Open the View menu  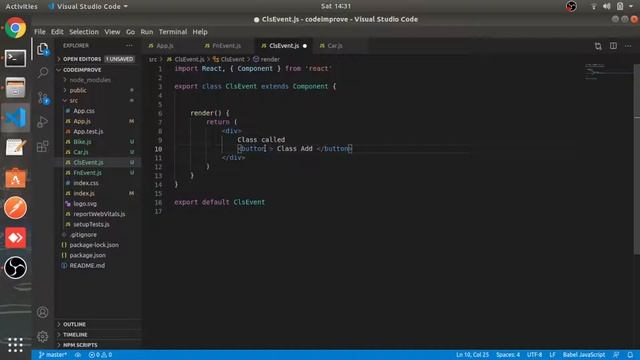112,32
